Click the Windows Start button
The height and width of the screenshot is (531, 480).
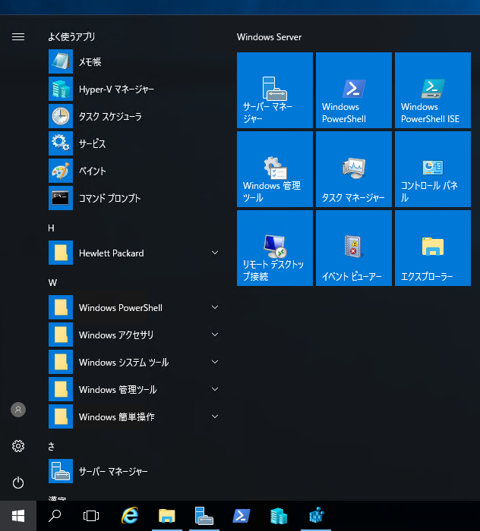point(18,516)
